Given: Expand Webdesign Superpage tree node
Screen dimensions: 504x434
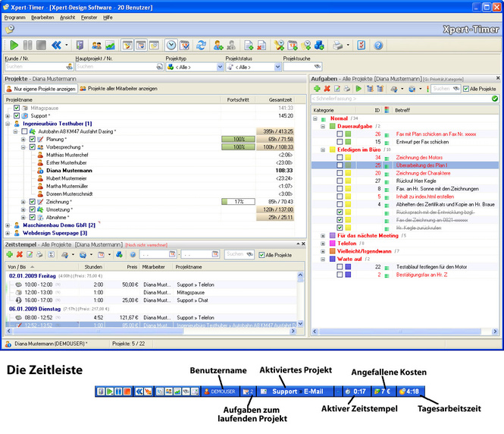Looking at the screenshot, I should (x=8, y=233).
